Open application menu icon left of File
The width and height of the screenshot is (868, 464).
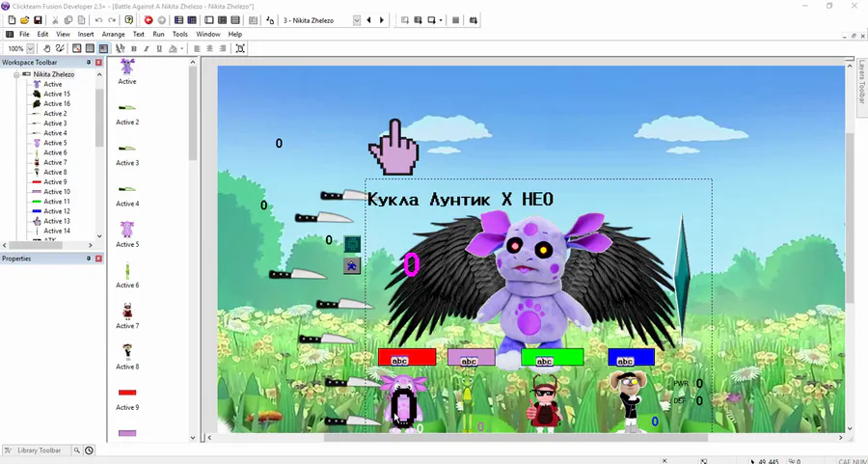[10, 34]
